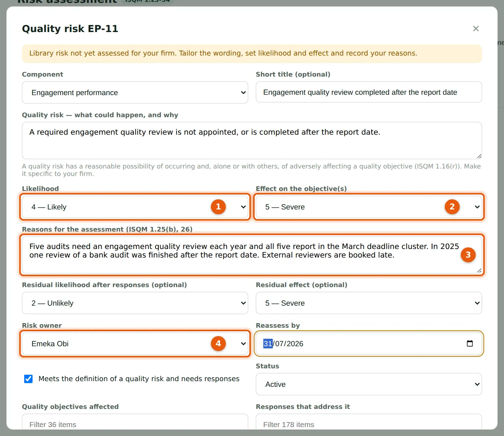Viewport: 504px width, 436px height.
Task: Focus the Filter 36 items search box
Action: (x=135, y=424)
